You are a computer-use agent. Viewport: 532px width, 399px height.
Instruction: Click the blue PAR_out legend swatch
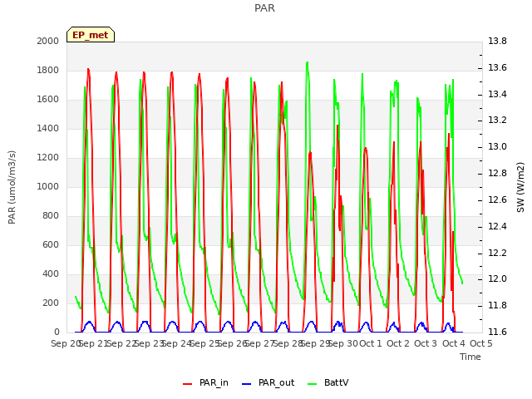pos(247,384)
